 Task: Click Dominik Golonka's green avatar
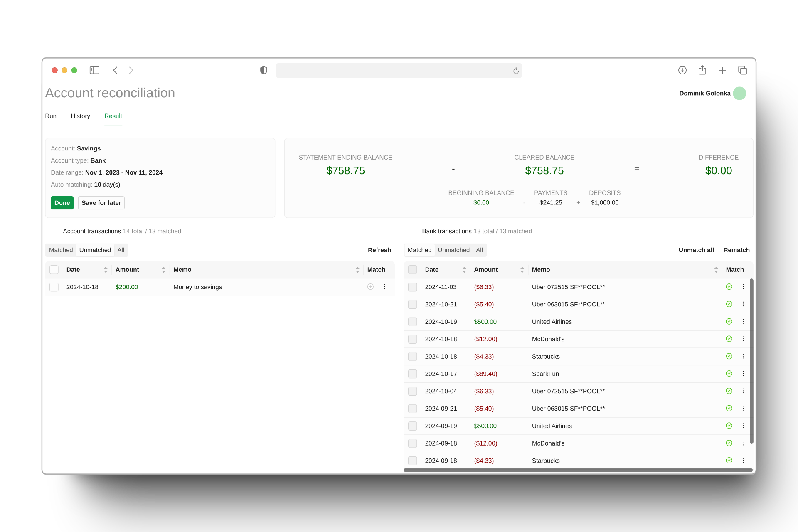click(739, 93)
